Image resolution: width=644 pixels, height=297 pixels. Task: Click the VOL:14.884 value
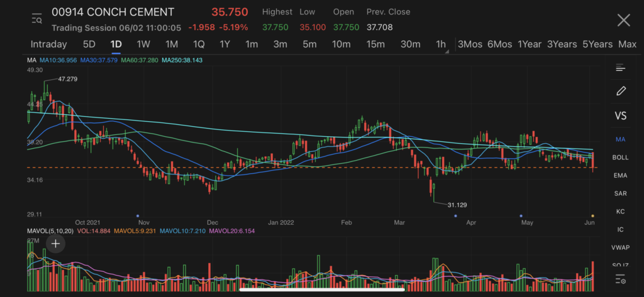tap(94, 231)
